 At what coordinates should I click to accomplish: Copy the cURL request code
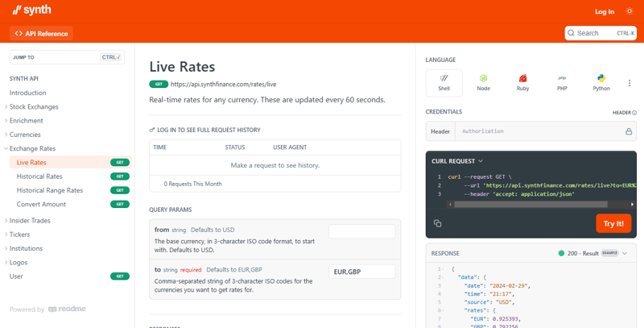coord(438,223)
